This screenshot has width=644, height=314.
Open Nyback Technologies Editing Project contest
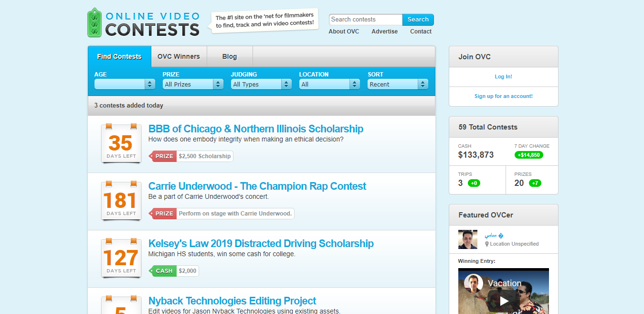pos(232,301)
